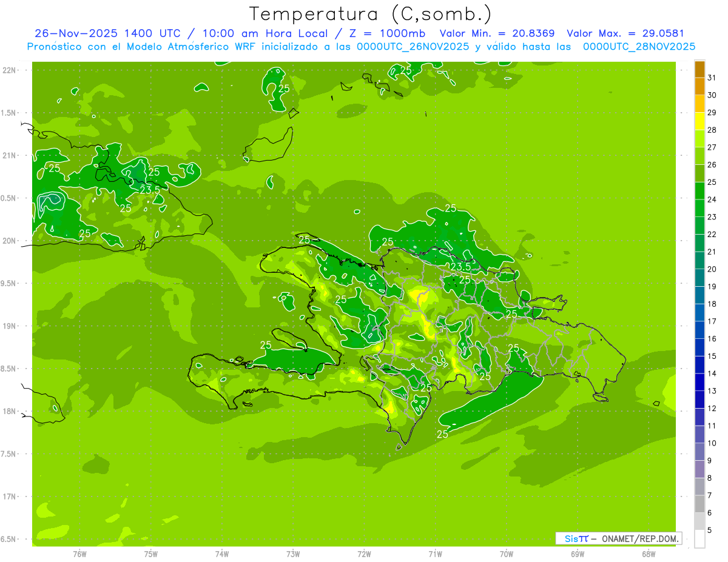Click the colorbar label "15"
The width and height of the screenshot is (728, 562).
pyautogui.click(x=712, y=356)
